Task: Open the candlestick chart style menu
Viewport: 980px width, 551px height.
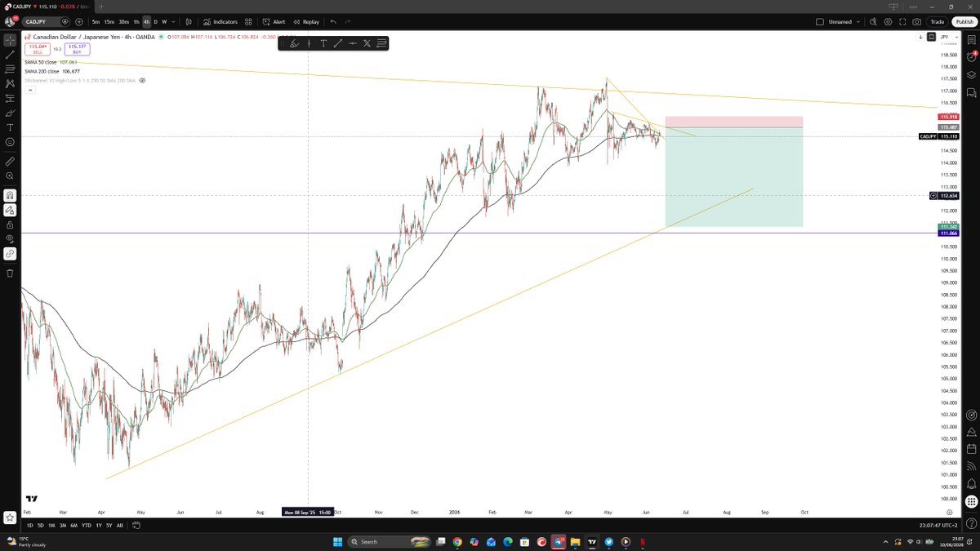Action: pos(189,22)
